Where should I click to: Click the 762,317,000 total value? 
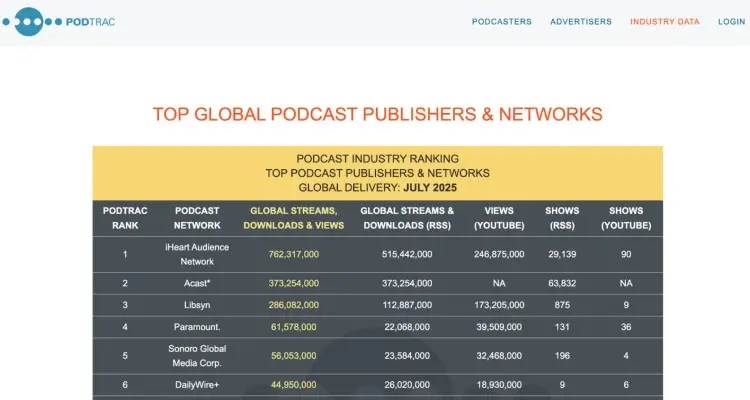(x=294, y=255)
